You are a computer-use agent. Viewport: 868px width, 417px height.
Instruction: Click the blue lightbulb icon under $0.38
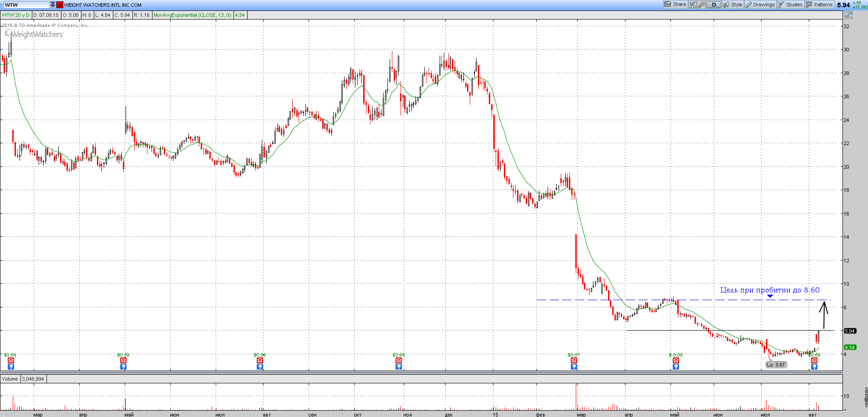pyautogui.click(x=123, y=367)
